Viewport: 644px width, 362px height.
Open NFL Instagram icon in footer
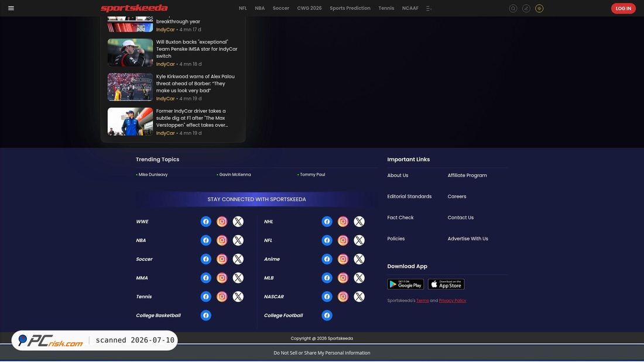point(343,240)
